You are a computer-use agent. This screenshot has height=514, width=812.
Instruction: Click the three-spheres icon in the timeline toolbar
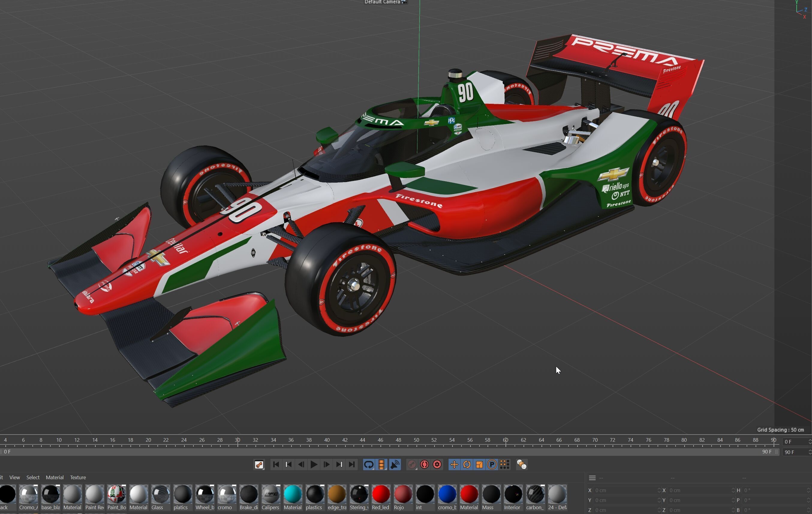click(522, 465)
